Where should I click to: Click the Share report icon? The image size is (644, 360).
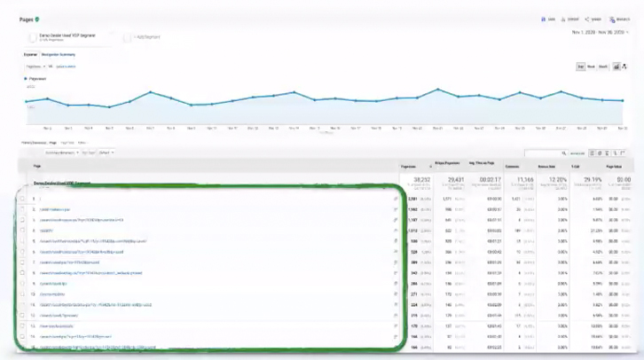coord(587,20)
